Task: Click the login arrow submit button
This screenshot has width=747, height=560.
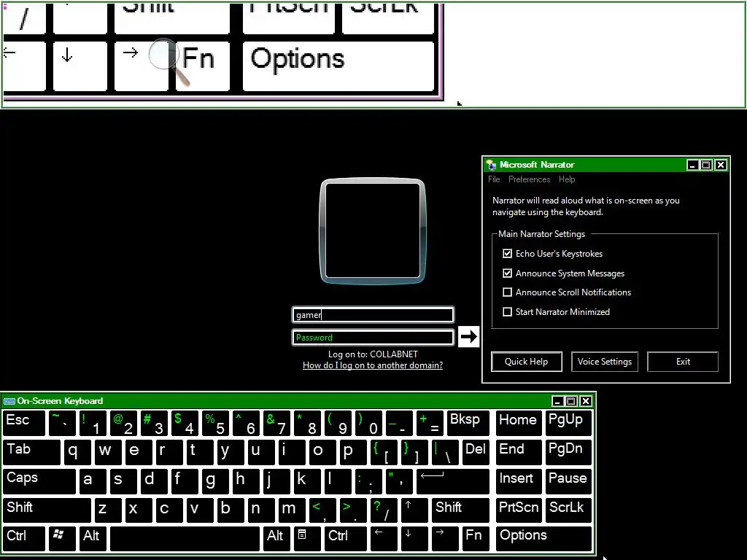Action: tap(468, 337)
